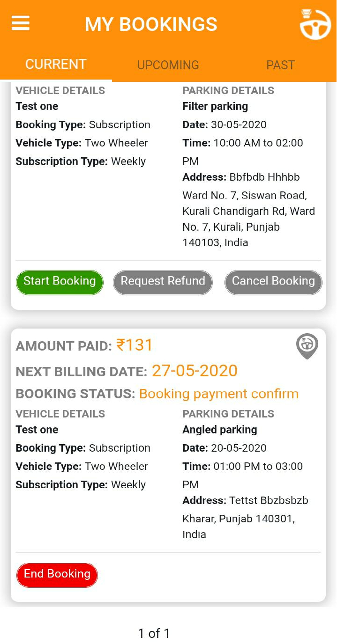Switch to the CURRENT bookings tab
337x644 pixels.
click(x=56, y=64)
